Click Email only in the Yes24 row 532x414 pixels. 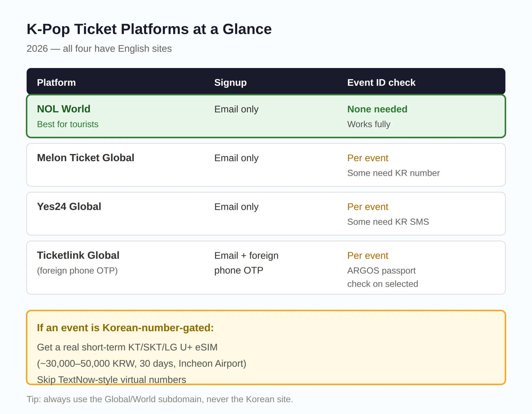[x=236, y=207]
